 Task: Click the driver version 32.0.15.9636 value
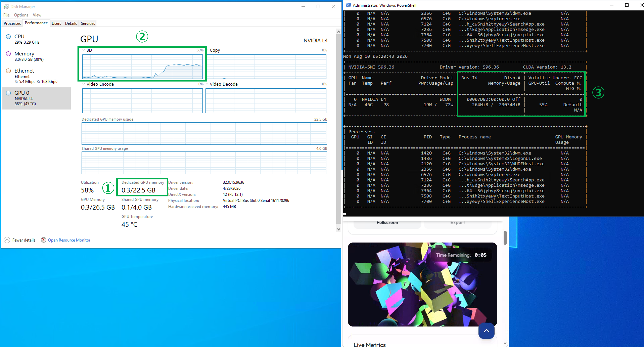point(234,182)
